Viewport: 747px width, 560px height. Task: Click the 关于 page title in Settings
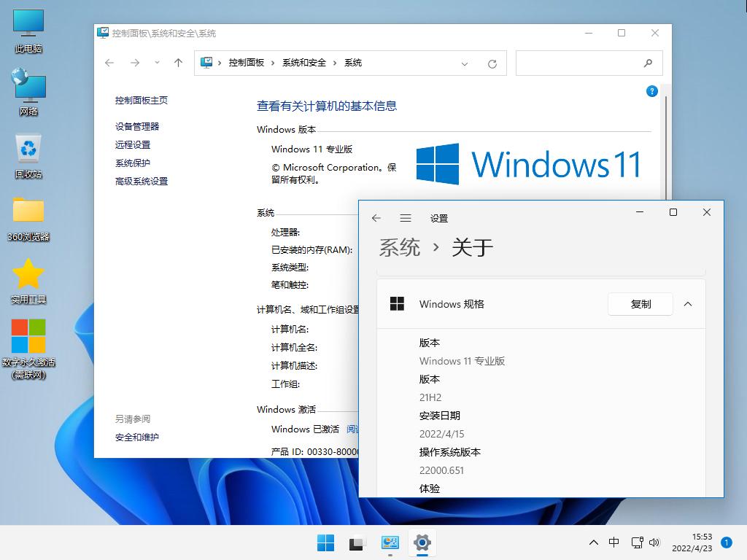[x=472, y=248]
